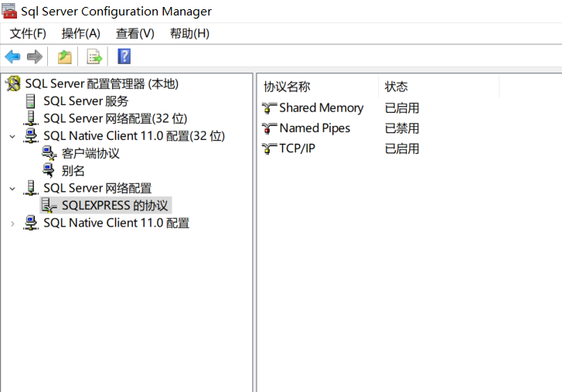Click the server icon beside SQL Server 服务
Viewport: 562px width, 392px height.
(31, 101)
